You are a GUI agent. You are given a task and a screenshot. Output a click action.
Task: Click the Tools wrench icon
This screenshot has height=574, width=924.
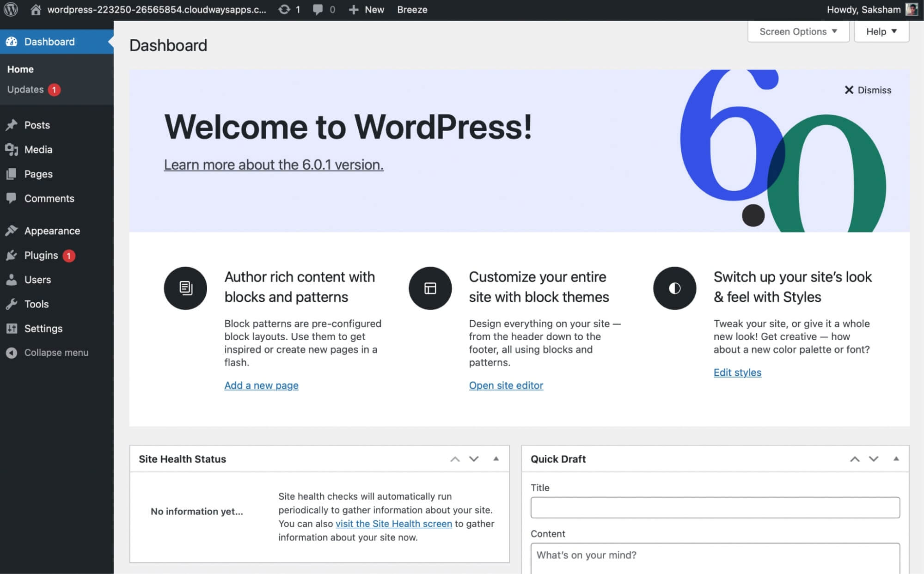click(12, 304)
